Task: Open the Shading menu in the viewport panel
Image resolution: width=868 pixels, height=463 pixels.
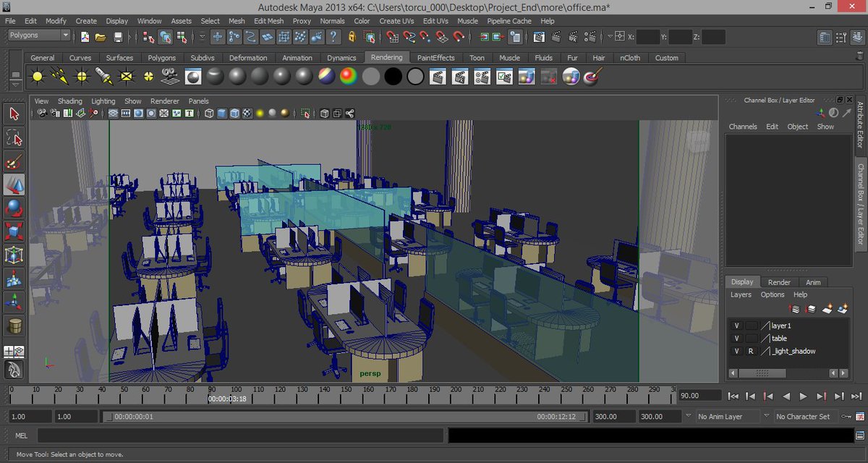Action: [x=70, y=101]
